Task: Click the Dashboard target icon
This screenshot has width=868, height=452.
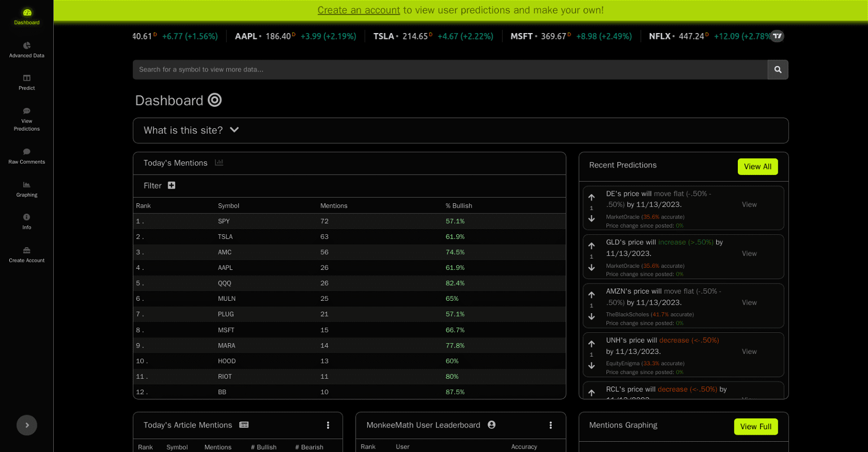Action: 215,100
